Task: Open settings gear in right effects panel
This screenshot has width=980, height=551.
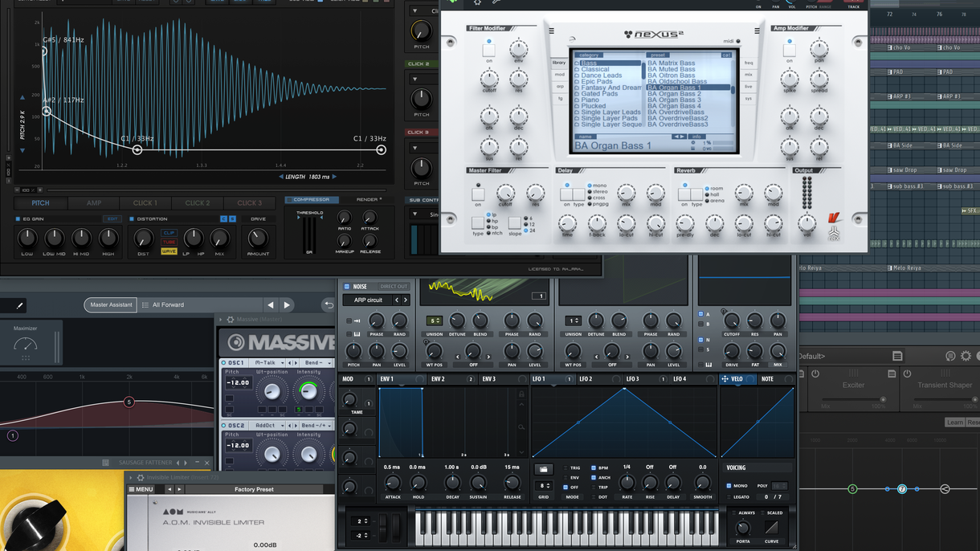Action: point(966,356)
